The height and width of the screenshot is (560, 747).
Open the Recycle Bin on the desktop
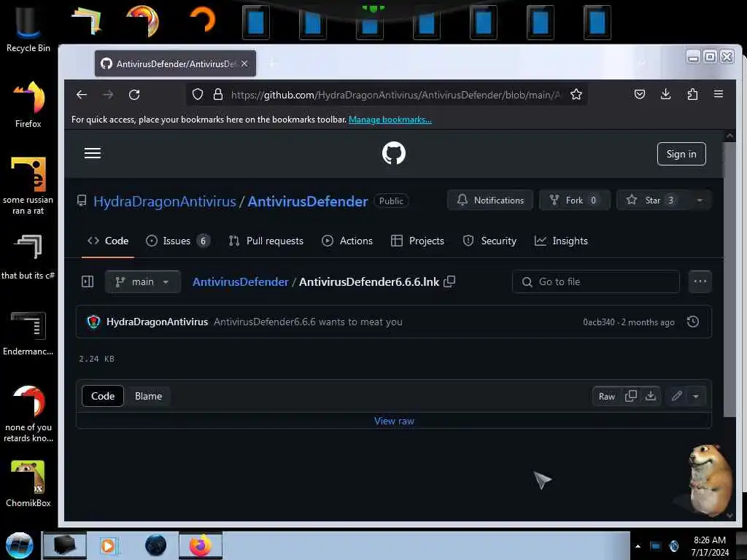28,28
